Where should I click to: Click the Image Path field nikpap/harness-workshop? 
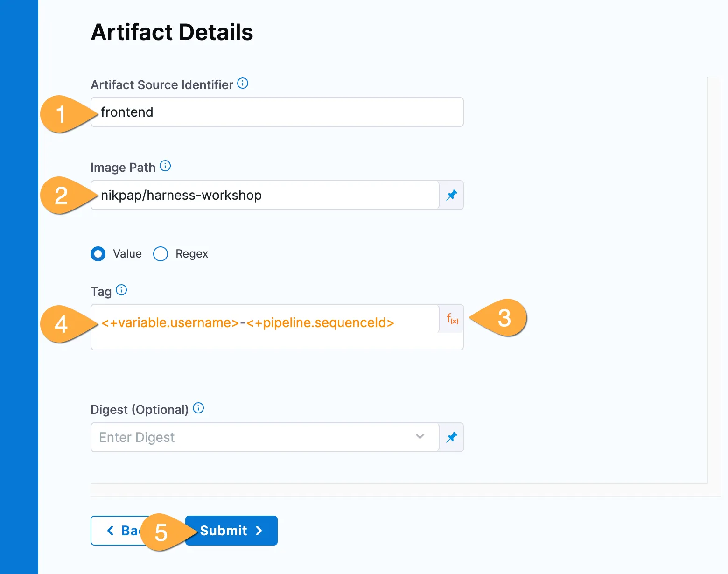click(x=266, y=195)
